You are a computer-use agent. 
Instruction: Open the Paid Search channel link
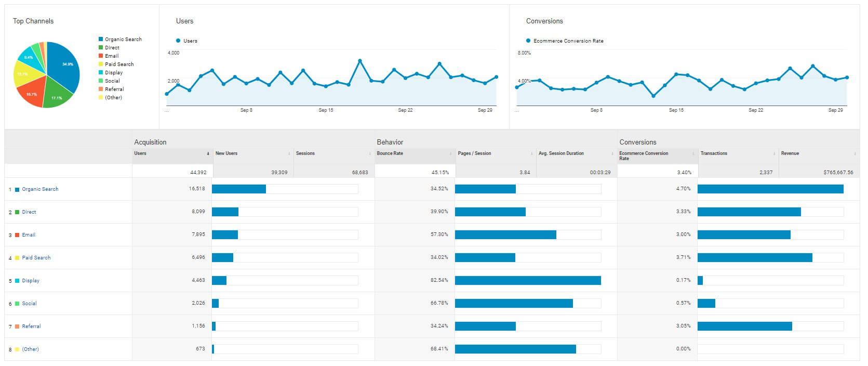36,258
